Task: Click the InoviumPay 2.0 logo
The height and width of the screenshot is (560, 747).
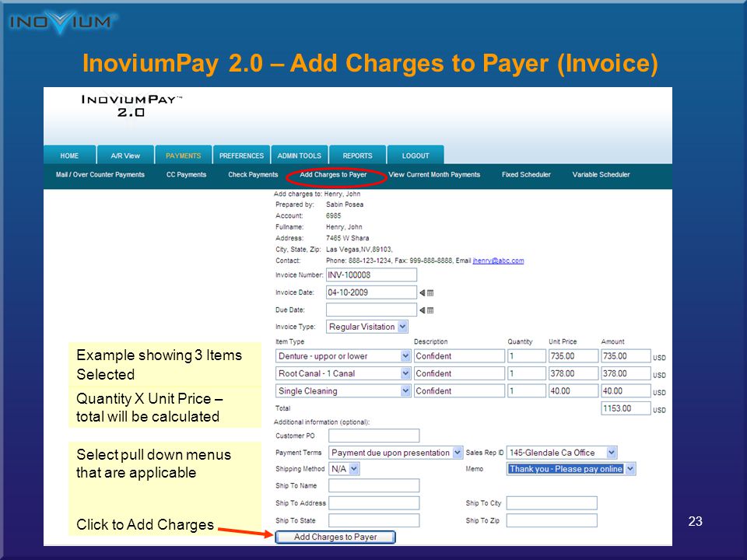Action: coord(132,106)
